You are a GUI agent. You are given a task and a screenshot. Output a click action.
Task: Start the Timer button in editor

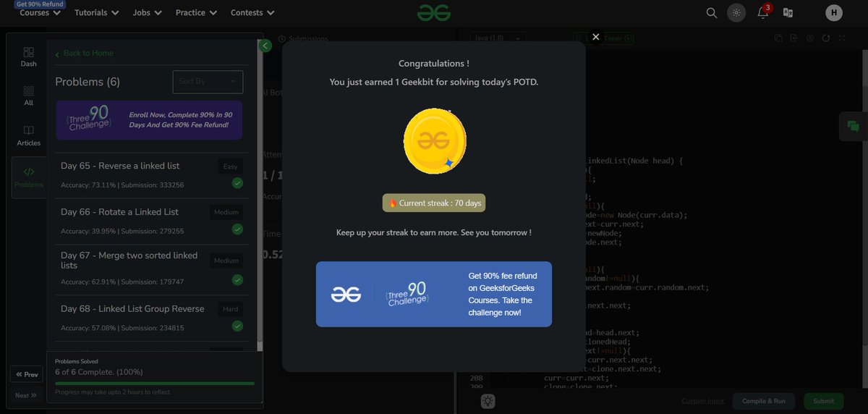(604, 38)
